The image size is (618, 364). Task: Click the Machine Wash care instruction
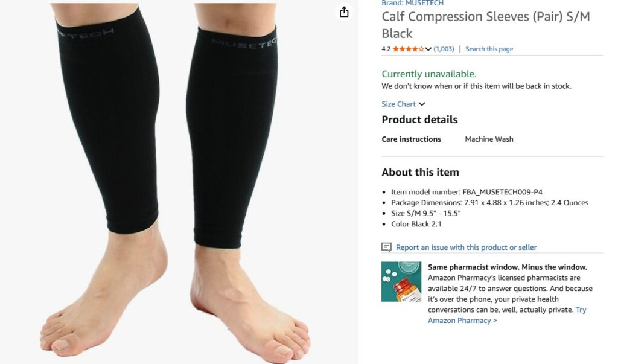click(x=489, y=139)
